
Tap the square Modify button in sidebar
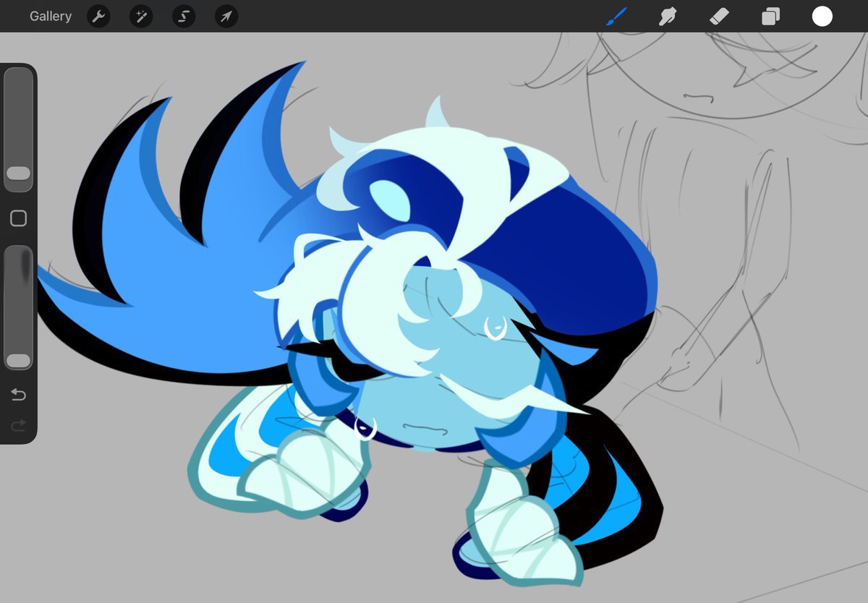(18, 218)
